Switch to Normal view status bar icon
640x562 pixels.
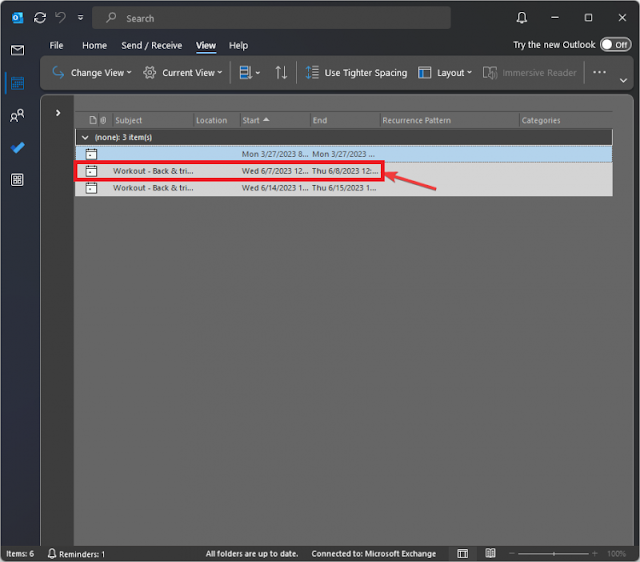coord(462,553)
